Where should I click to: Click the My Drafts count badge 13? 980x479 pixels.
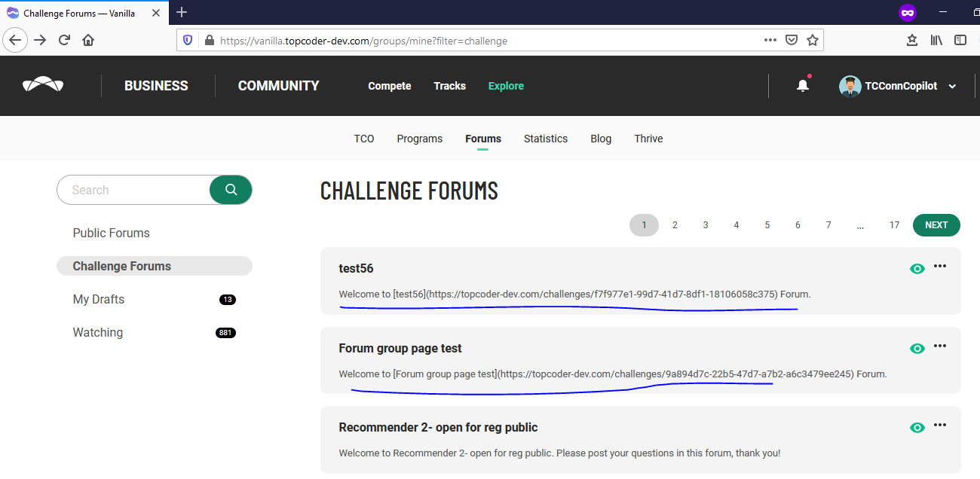tap(228, 300)
